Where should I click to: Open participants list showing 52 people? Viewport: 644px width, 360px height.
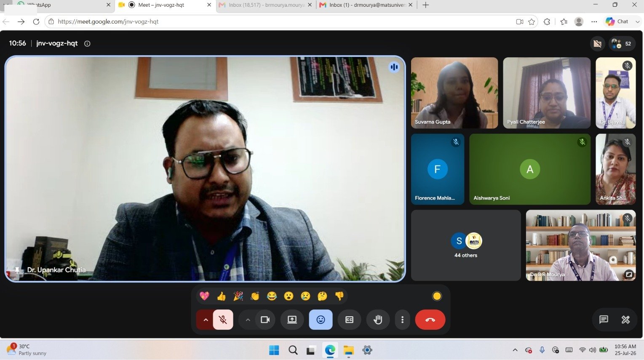pos(622,43)
